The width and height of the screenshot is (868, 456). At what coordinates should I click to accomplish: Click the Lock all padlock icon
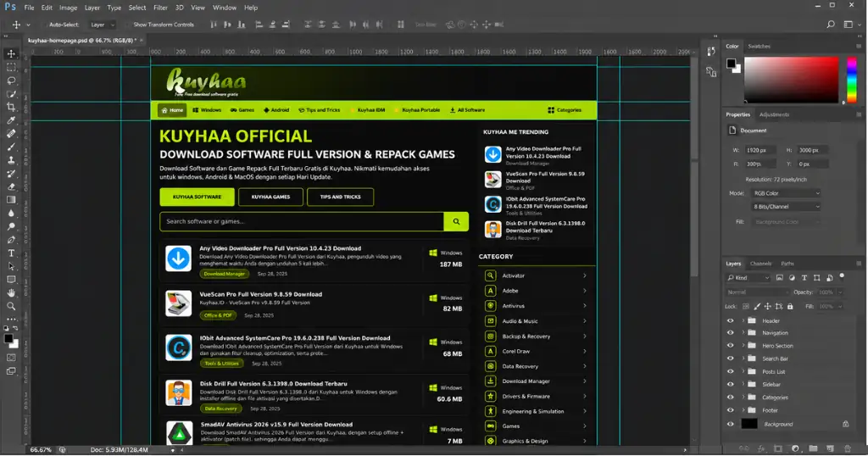point(790,306)
